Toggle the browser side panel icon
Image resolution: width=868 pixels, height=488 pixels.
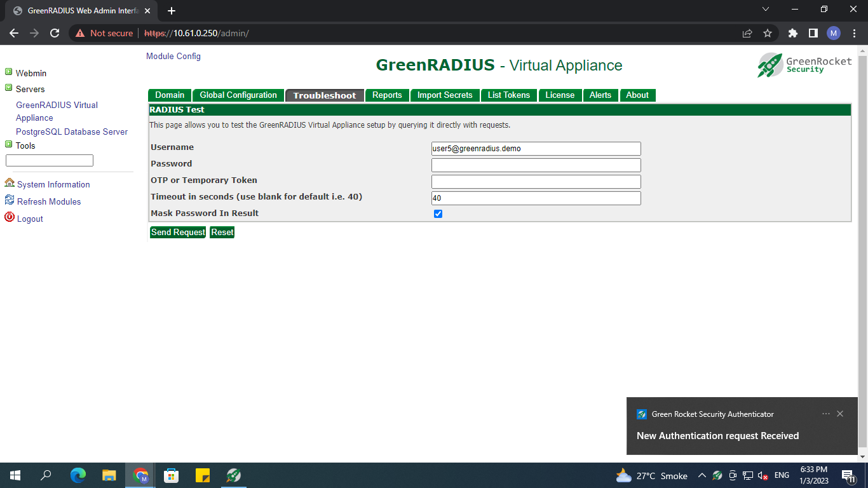click(x=813, y=33)
